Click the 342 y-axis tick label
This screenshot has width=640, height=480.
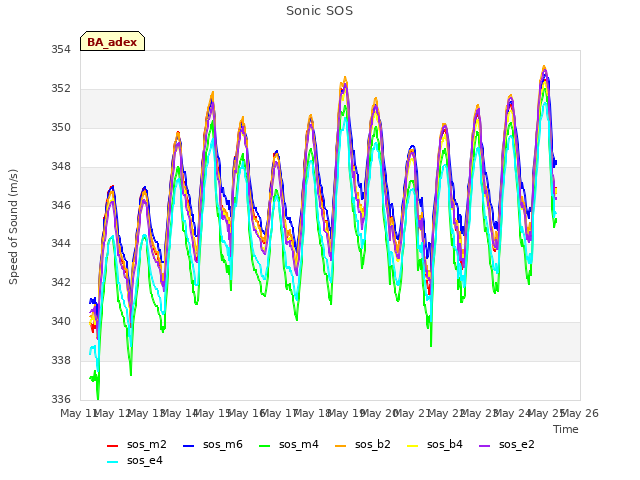[x=61, y=282]
